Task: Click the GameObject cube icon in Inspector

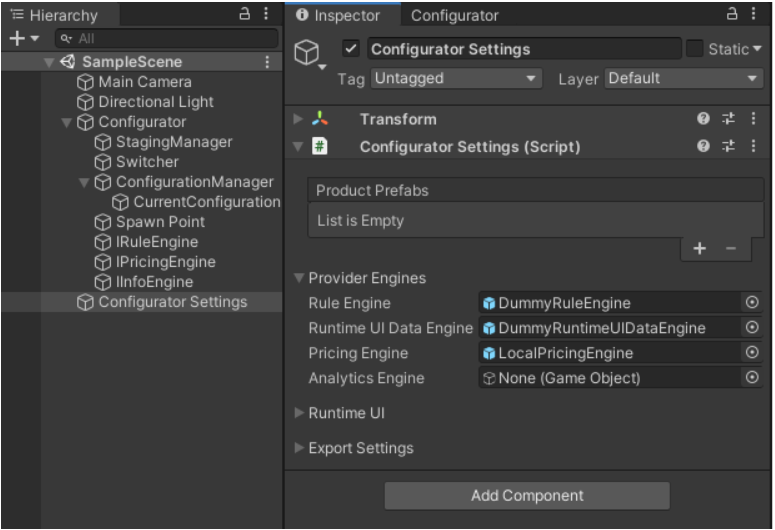Action: coord(308,53)
